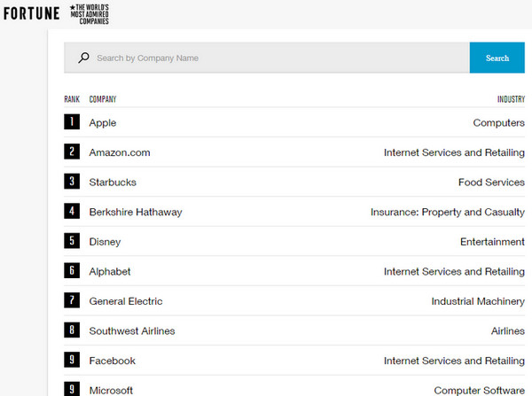Open the Amazon.com company link

pos(120,152)
